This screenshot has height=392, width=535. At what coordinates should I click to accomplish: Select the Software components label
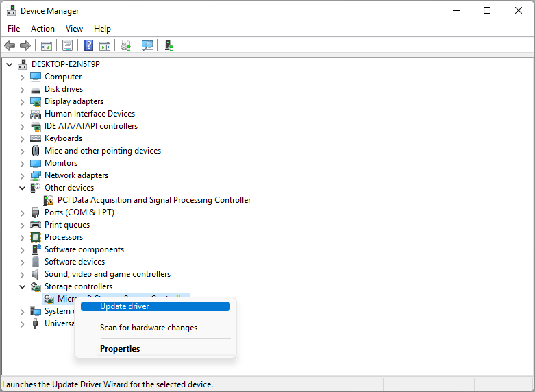click(x=84, y=249)
